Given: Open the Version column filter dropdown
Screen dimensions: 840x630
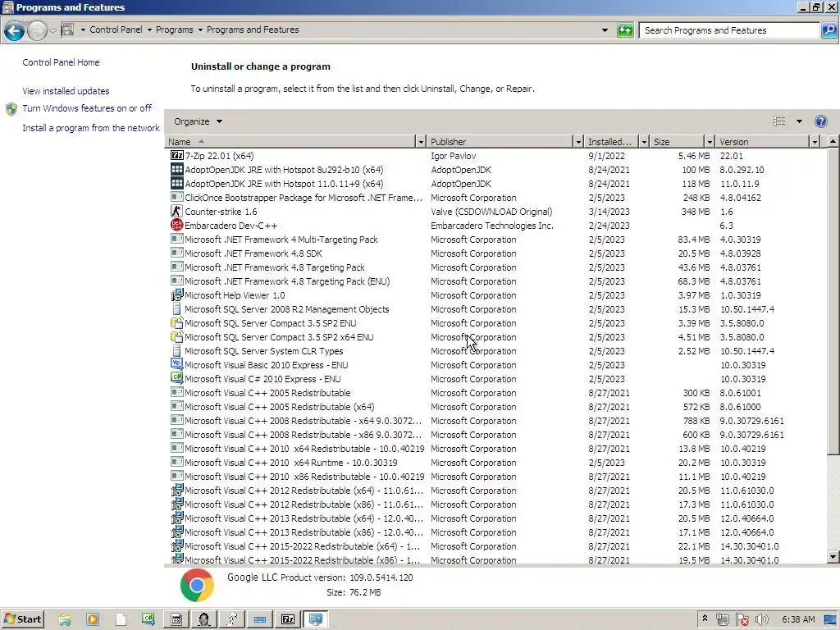Looking at the screenshot, I should pyautogui.click(x=815, y=141).
